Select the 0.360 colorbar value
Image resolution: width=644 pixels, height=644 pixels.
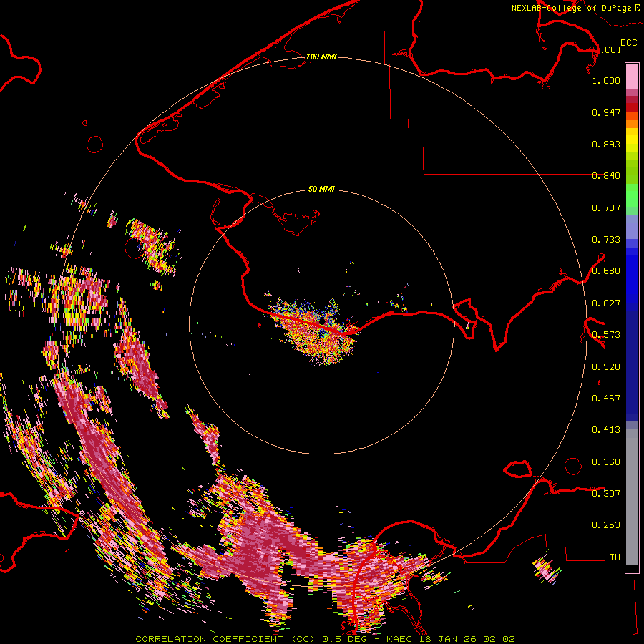[606, 462]
